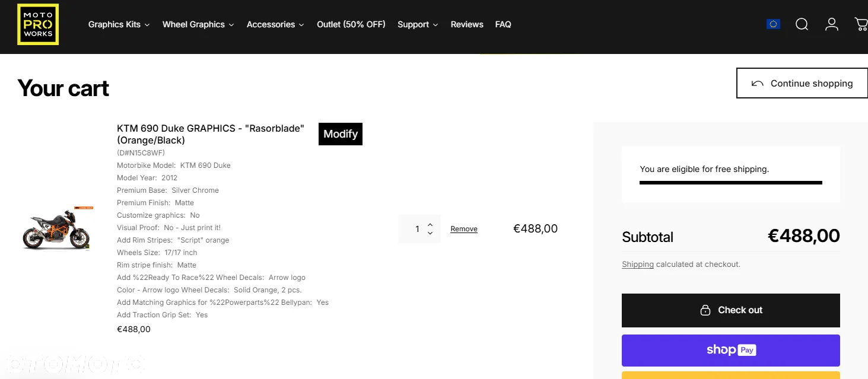Go to the Reviews page
The width and height of the screenshot is (868, 379).
click(x=467, y=24)
